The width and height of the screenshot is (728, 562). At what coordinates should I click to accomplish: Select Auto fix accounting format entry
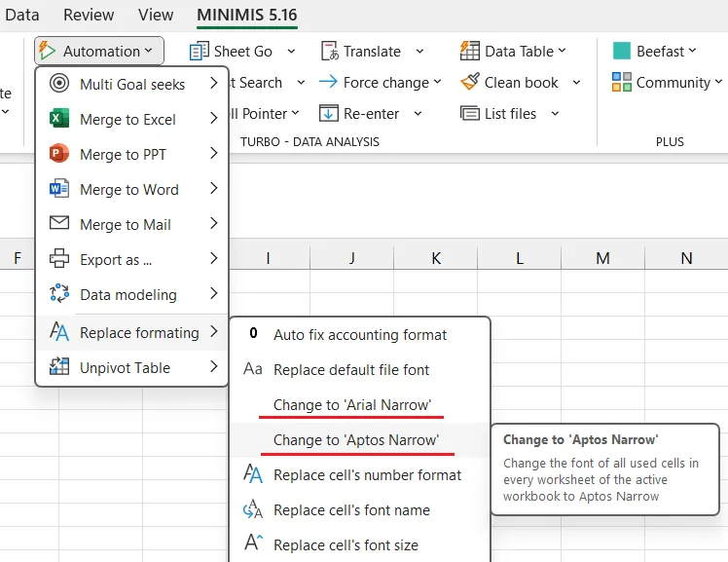[x=360, y=335]
